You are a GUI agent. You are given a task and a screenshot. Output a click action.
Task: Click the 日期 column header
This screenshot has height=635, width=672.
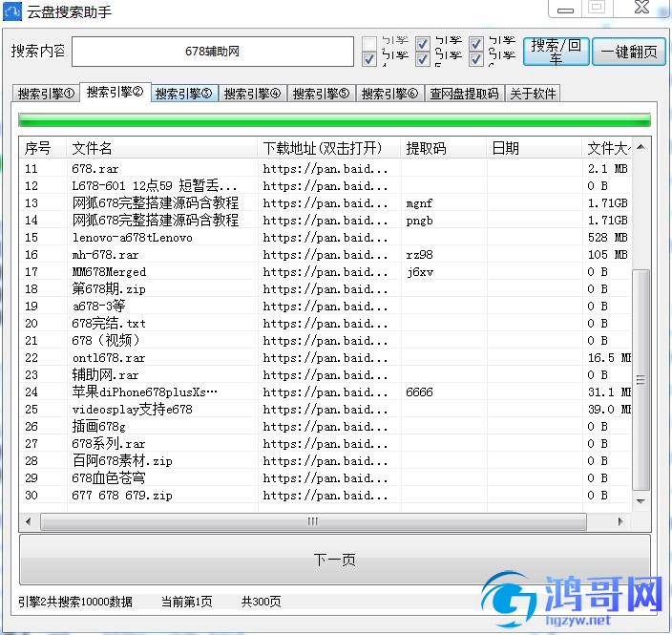coord(535,148)
